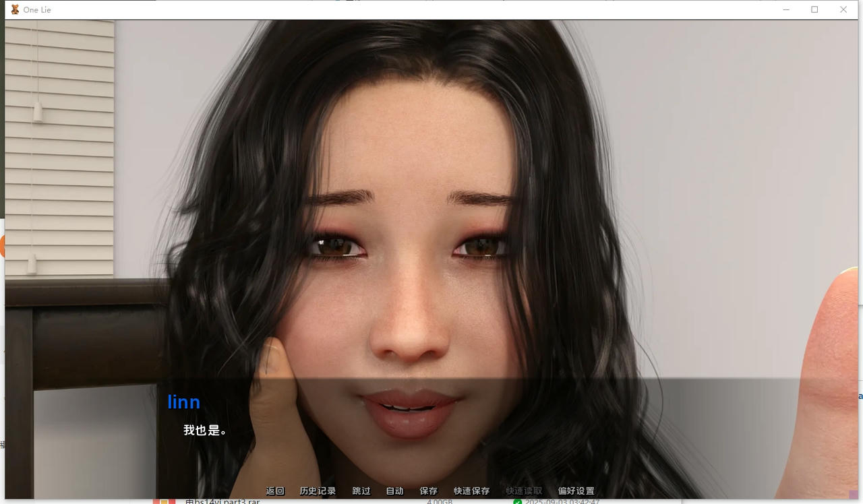Click the teddy bear icon in the title bar
The width and height of the screenshot is (863, 504).
tap(14, 9)
